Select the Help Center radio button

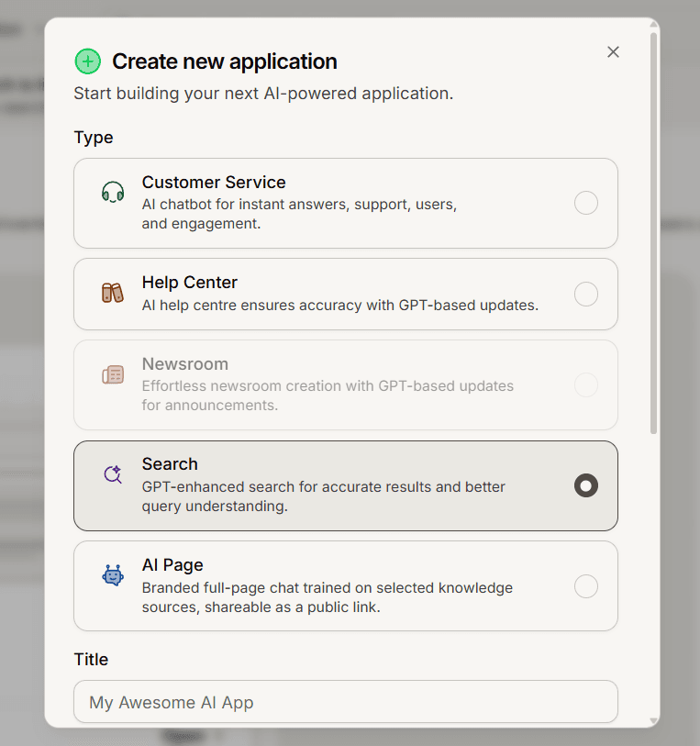coord(586,294)
